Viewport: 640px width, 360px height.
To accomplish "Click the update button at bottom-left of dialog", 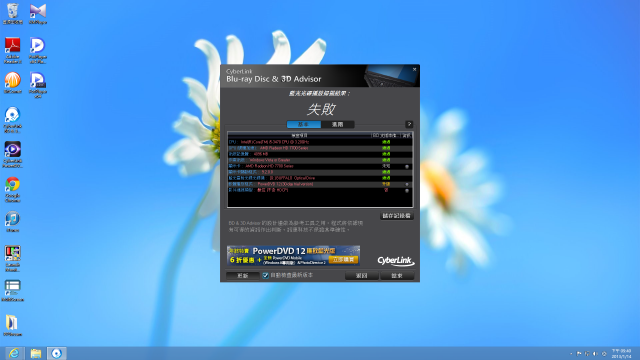I will coord(243,276).
